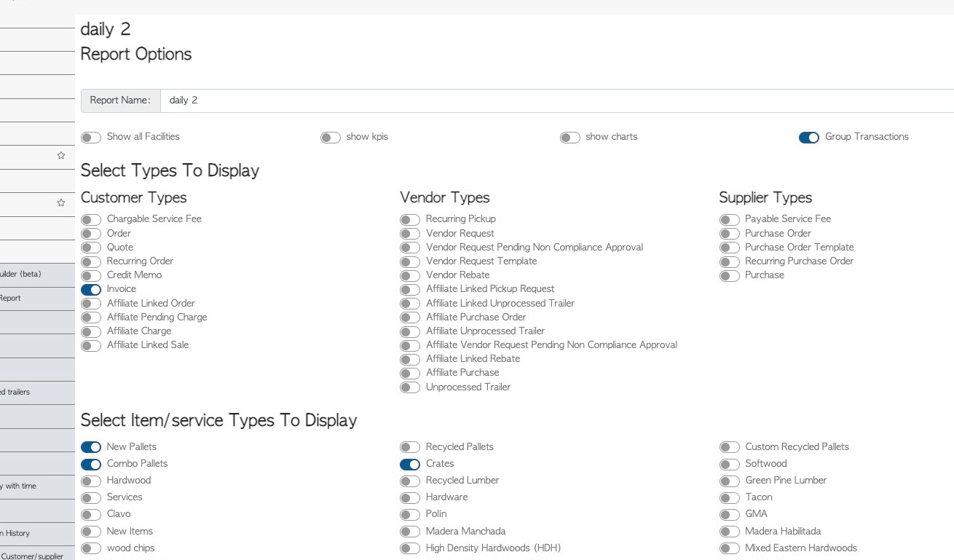Enable the Show all Facilities toggle
Image resolution: width=954 pixels, height=560 pixels.
pyautogui.click(x=91, y=138)
